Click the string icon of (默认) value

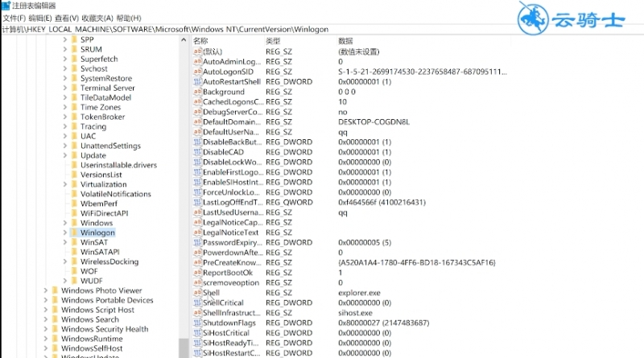(x=197, y=51)
